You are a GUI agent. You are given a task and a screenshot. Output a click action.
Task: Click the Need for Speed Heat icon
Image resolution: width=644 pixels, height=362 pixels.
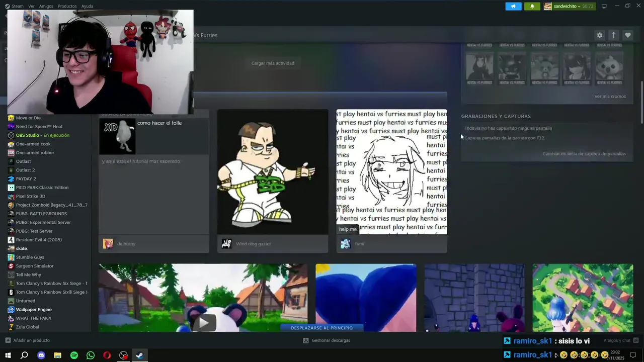pos(11,127)
